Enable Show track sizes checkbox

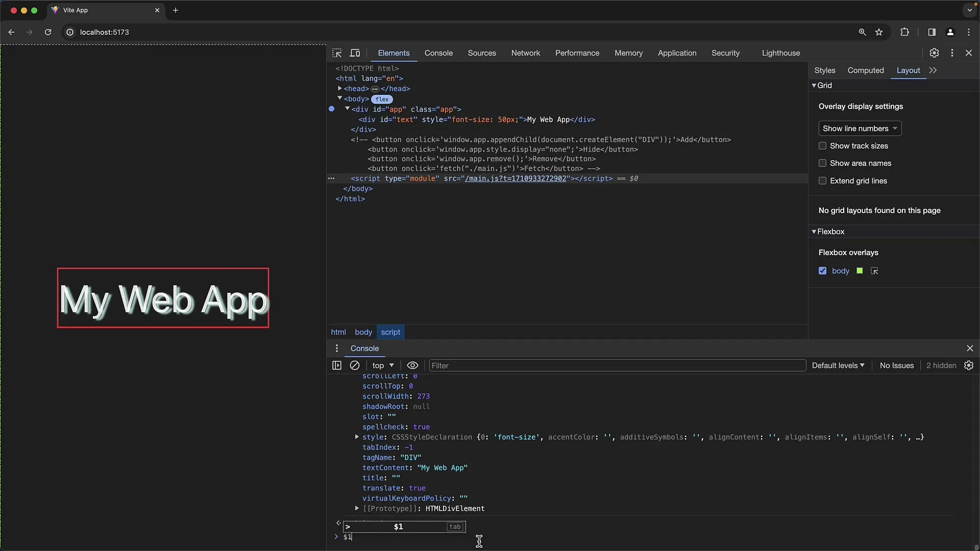[x=822, y=146]
